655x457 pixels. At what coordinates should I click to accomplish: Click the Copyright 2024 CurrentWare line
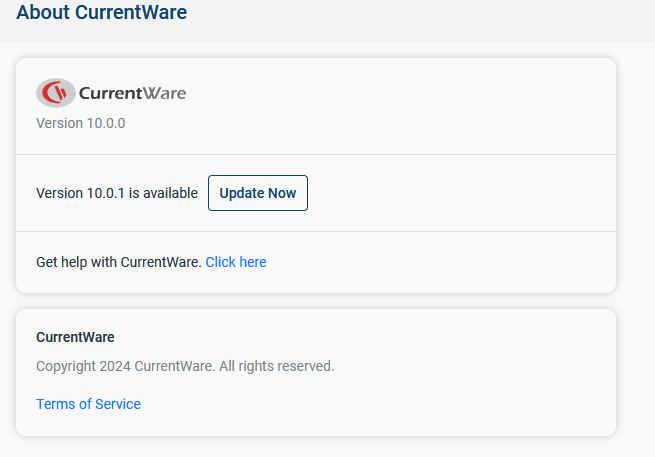(185, 366)
